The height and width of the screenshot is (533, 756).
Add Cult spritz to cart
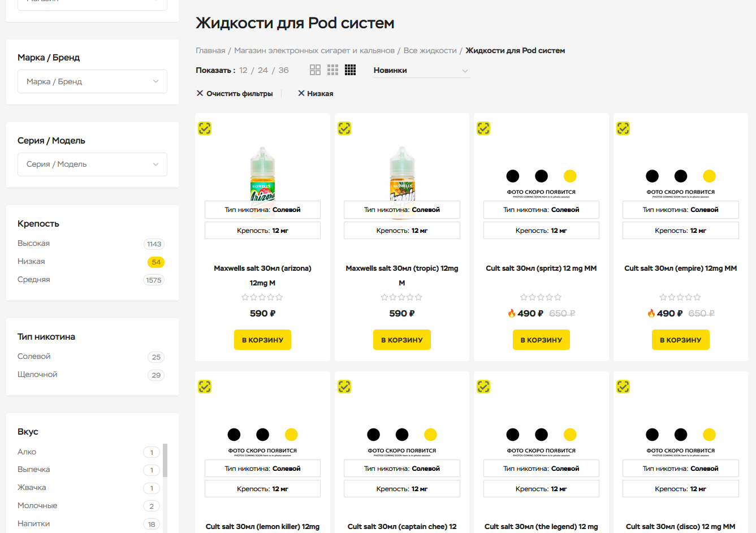pyautogui.click(x=541, y=340)
